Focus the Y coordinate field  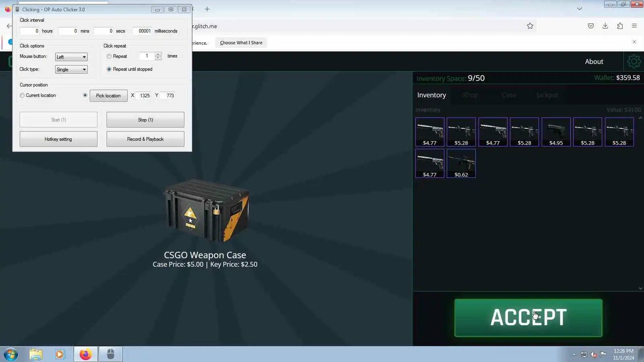(168, 96)
